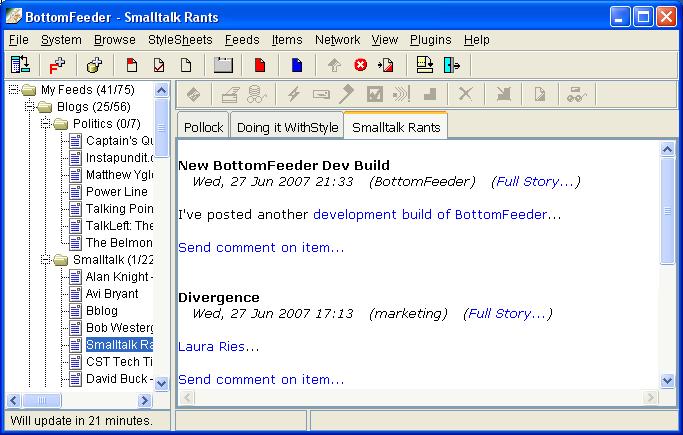Click the sound waves with exclamation icon

[401, 94]
